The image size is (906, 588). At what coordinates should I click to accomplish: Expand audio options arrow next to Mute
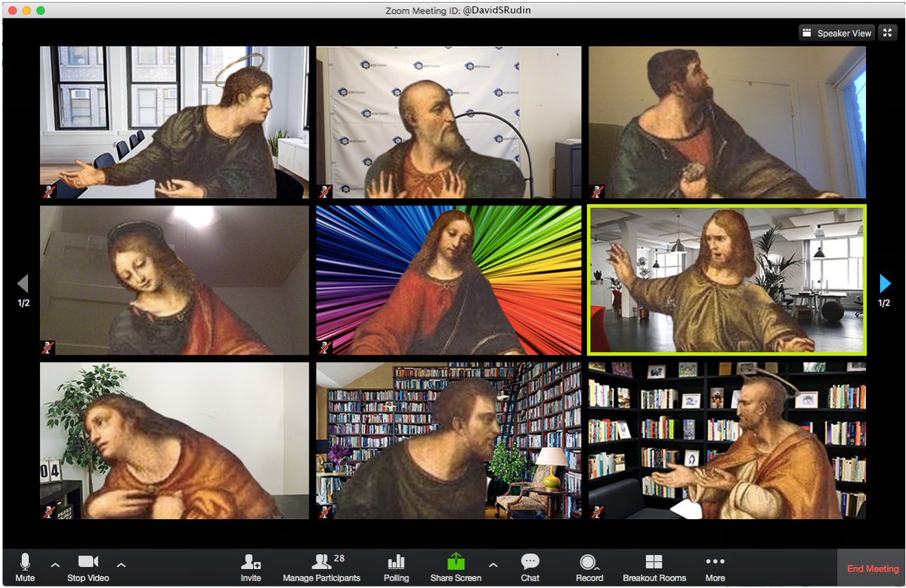[55, 565]
